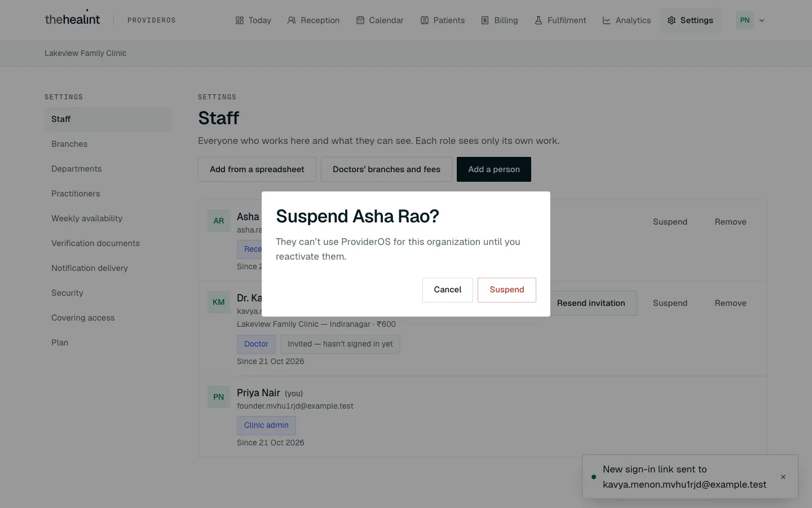Click the Analytics chart icon
Viewport: 812px width, 508px height.
pyautogui.click(x=607, y=20)
